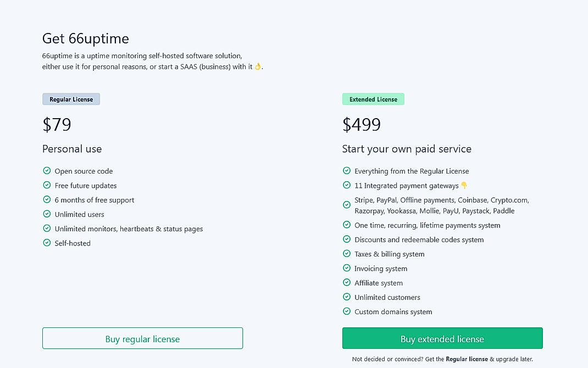Select the Regular License badge

coord(71,99)
